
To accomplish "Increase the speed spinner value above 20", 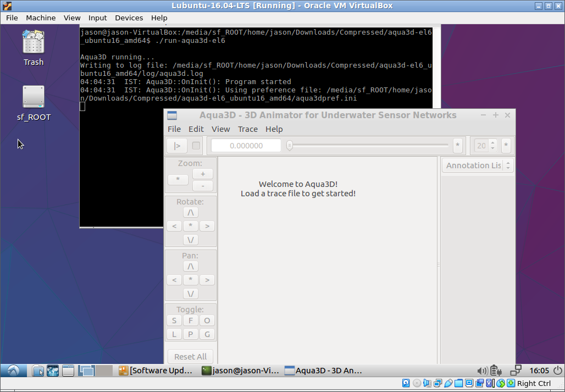I will coord(492,143).
